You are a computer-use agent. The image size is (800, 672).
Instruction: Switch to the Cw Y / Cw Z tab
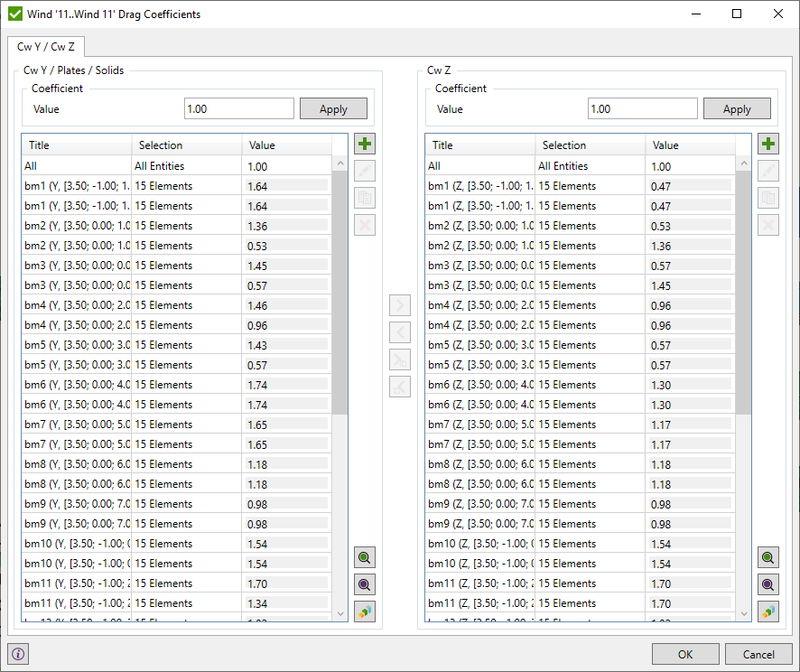(x=46, y=46)
